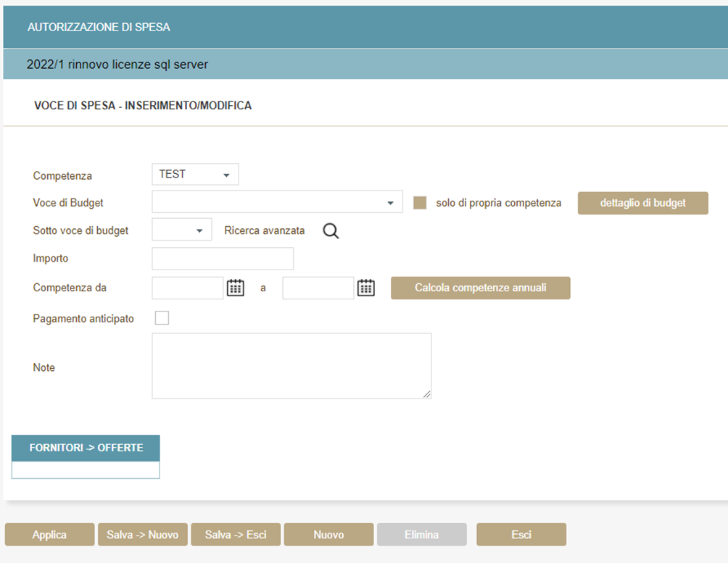Focus the Importo input field
This screenshot has height=563, width=728.
point(223,259)
